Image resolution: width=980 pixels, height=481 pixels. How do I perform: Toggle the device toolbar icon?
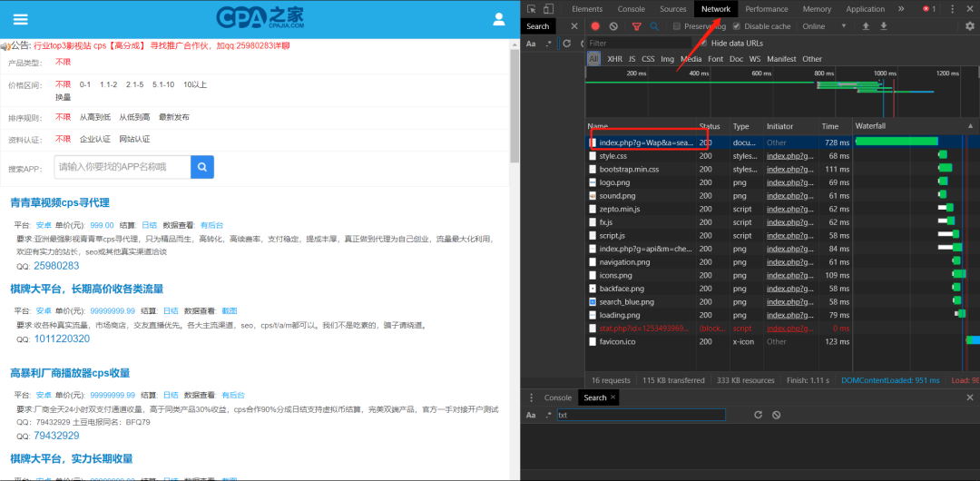[x=548, y=9]
